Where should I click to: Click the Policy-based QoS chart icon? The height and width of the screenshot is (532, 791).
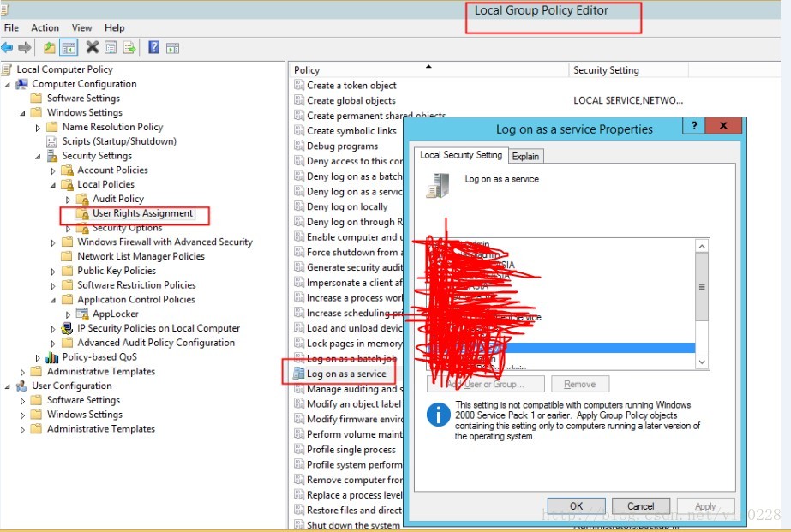tap(52, 357)
